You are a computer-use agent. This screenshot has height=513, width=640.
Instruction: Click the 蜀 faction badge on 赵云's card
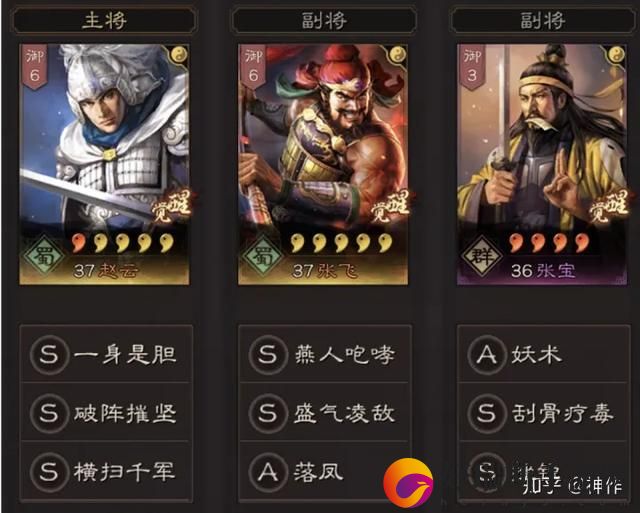[x=42, y=255]
